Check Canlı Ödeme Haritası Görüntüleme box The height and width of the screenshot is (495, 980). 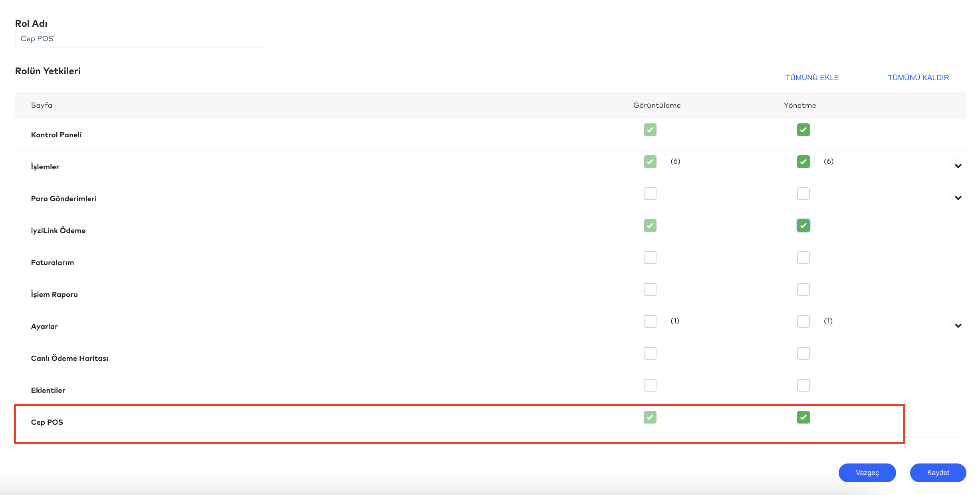pos(650,353)
